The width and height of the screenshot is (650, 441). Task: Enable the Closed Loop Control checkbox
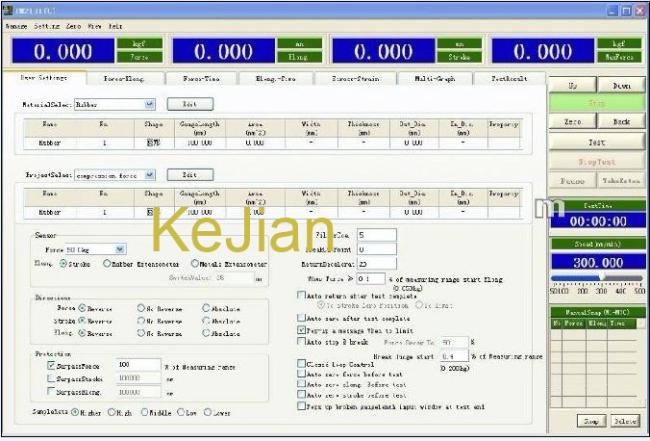(x=304, y=363)
